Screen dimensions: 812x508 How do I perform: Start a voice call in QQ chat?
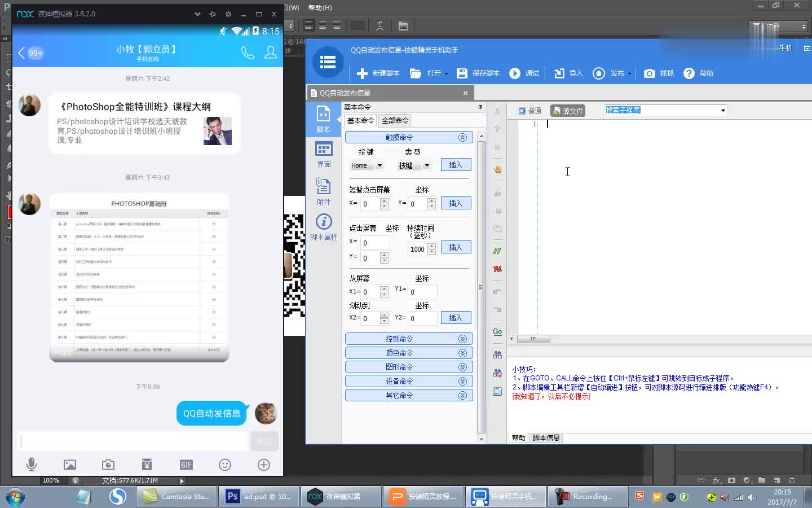[x=248, y=52]
